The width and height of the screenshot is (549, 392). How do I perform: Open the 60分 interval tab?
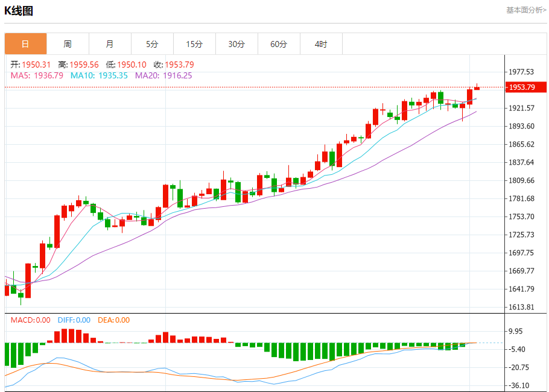[279, 44]
